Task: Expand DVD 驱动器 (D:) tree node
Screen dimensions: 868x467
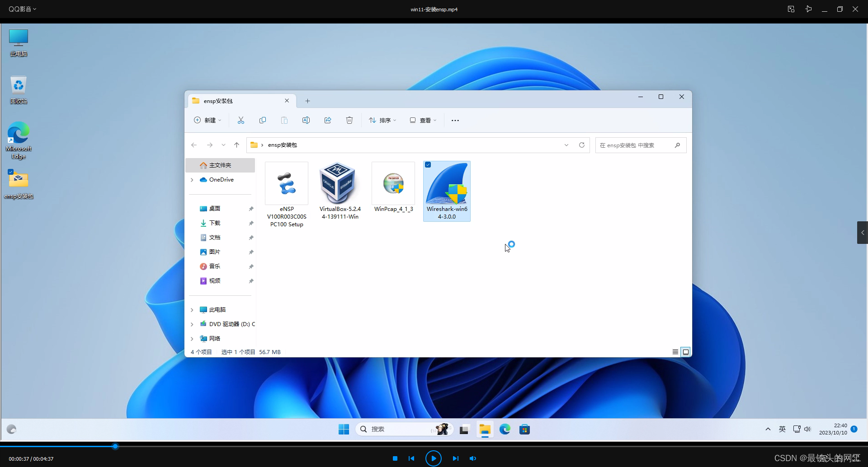Action: pyautogui.click(x=192, y=324)
